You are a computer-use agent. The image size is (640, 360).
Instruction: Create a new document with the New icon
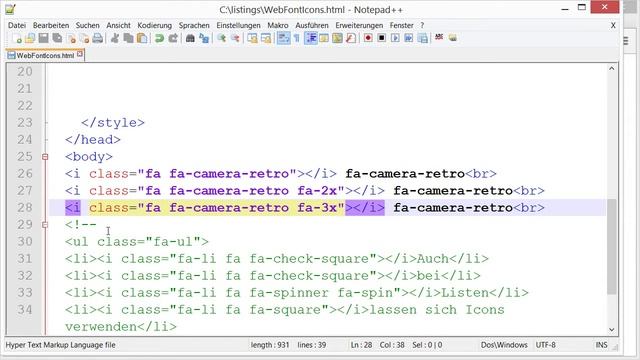point(17,38)
